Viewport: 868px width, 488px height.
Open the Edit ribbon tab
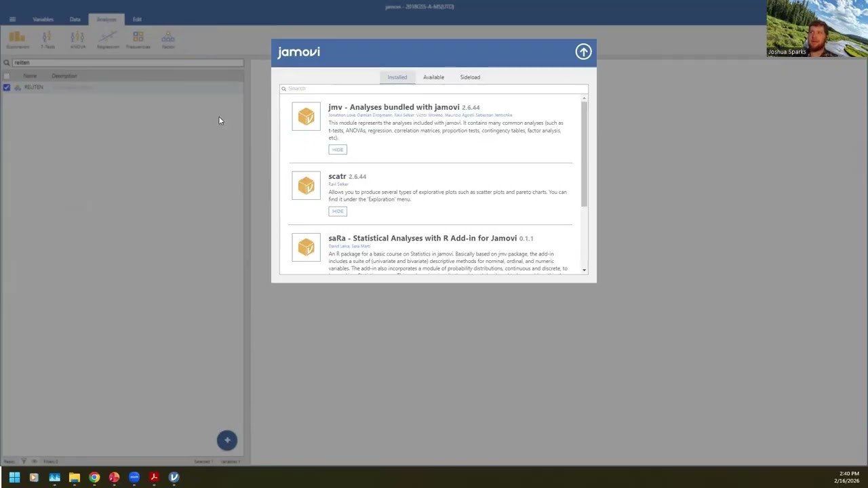[137, 19]
